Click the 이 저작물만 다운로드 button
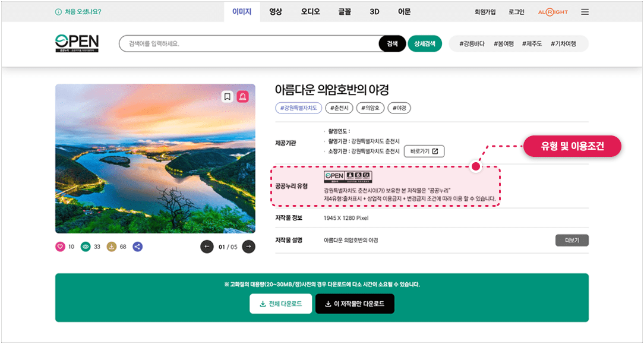The width and height of the screenshot is (644, 344). (x=354, y=303)
